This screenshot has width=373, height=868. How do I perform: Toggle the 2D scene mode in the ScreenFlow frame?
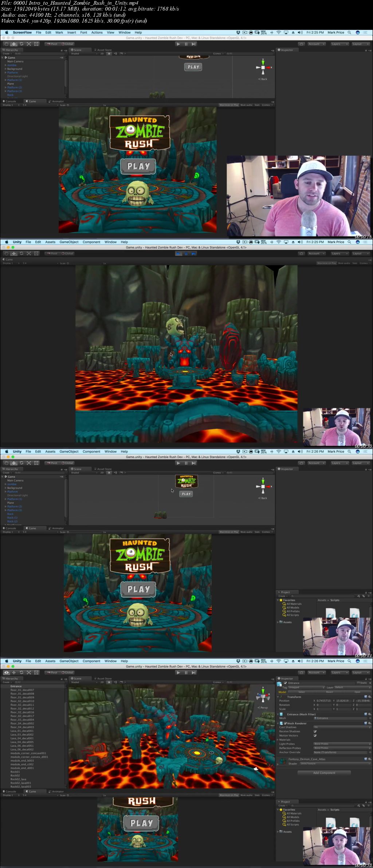point(102,54)
